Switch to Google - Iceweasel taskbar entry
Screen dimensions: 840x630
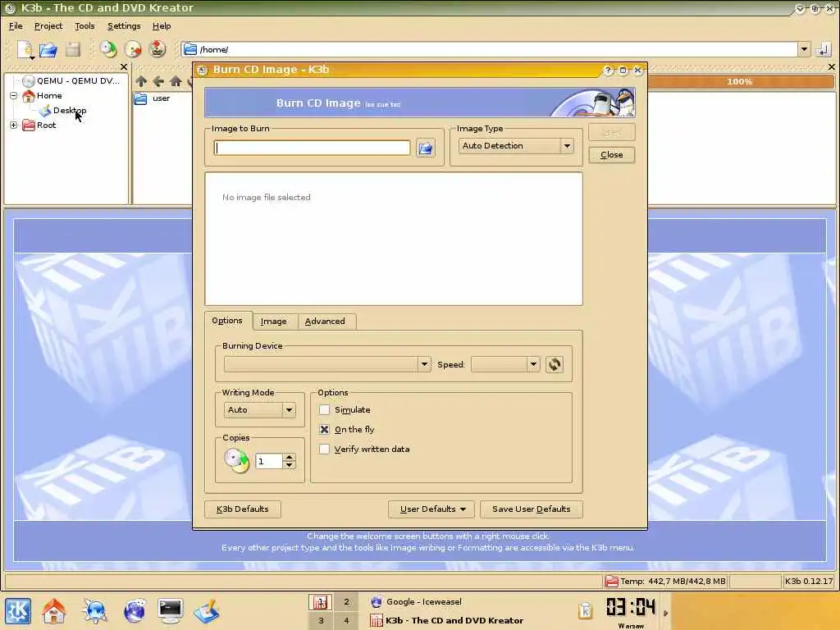(x=417, y=602)
